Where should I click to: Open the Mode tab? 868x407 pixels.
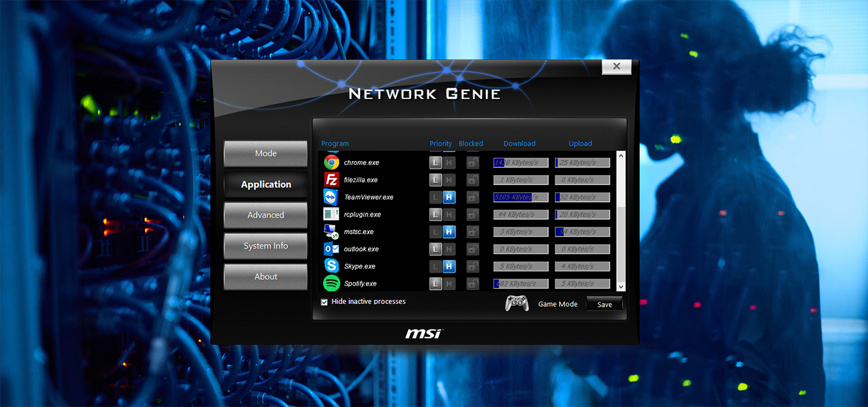click(266, 154)
